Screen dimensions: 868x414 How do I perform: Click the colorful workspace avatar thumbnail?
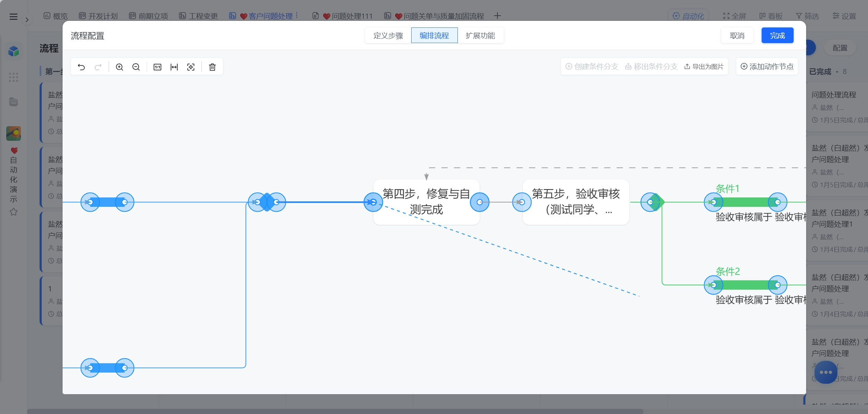(14, 133)
